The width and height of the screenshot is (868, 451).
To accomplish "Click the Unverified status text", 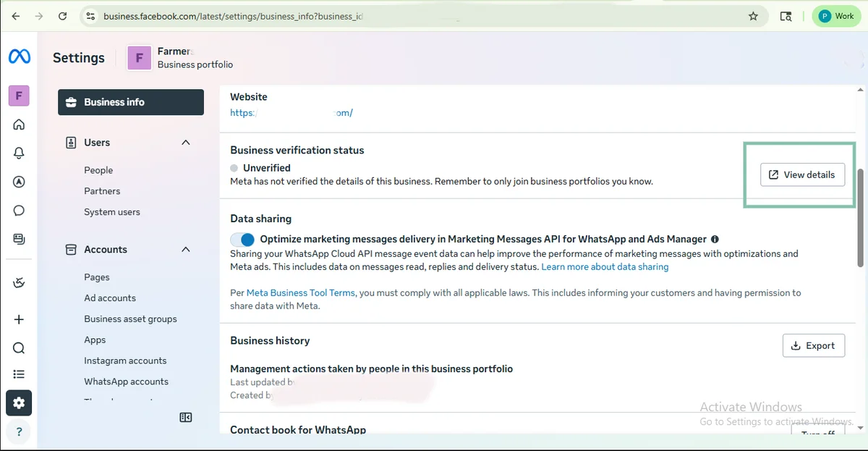I will 267,168.
